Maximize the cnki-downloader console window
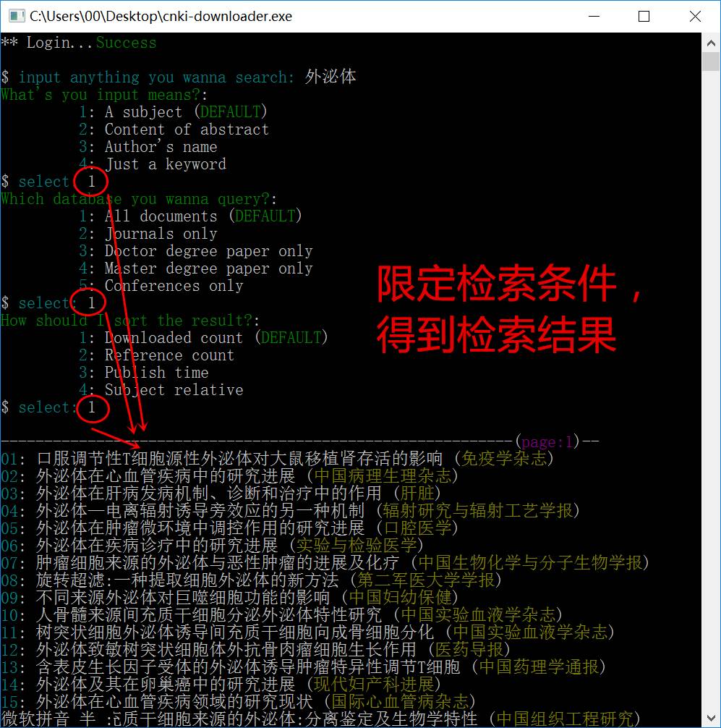 point(644,16)
